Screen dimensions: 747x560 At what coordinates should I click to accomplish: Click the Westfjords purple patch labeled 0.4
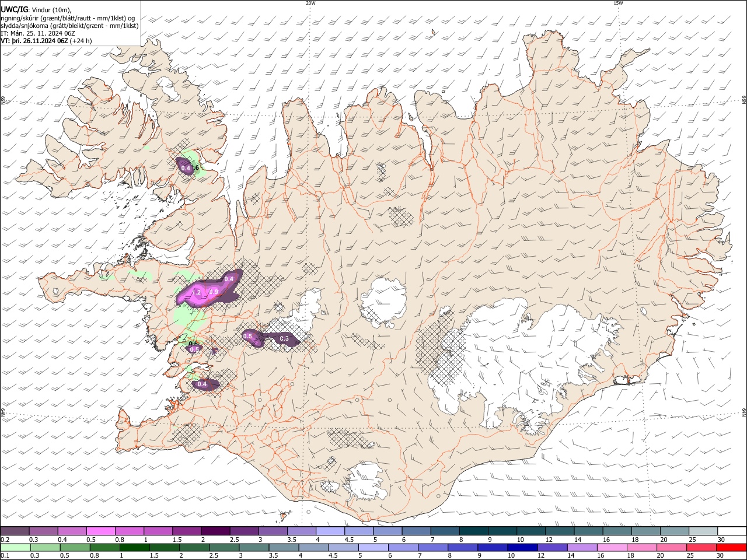click(x=186, y=167)
